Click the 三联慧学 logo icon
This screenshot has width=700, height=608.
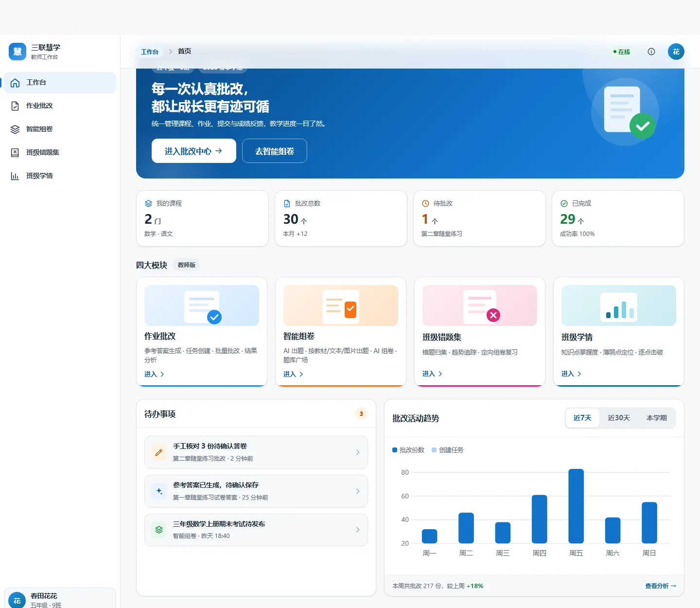[17, 52]
